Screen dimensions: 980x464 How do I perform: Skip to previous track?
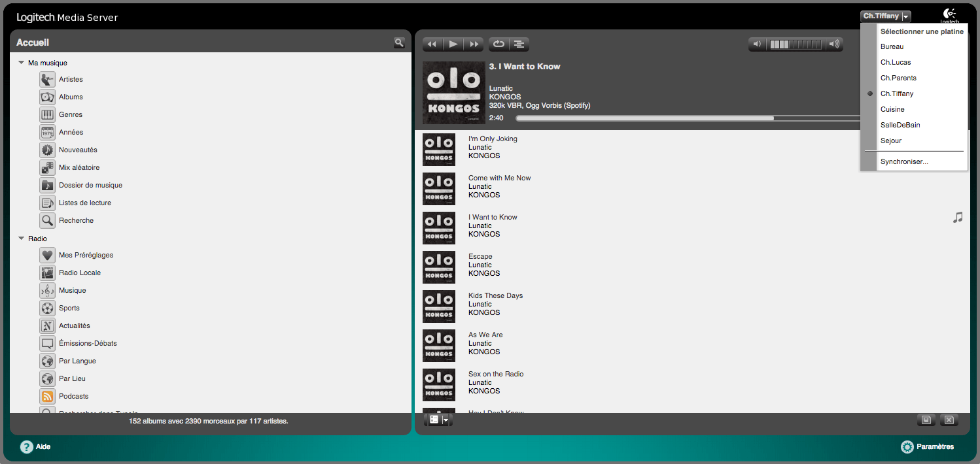432,44
